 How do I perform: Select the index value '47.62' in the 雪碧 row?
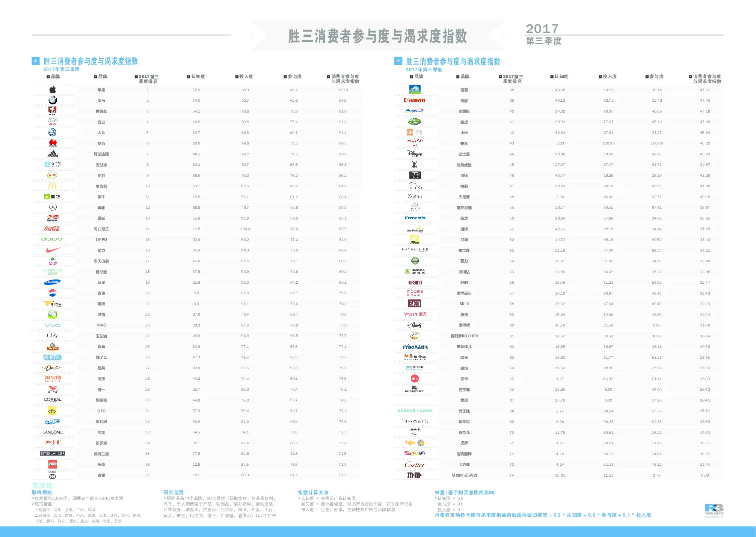(x=705, y=90)
